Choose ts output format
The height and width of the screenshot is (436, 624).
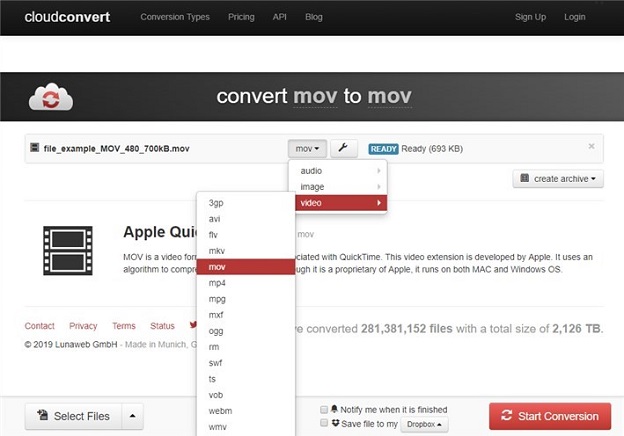(246, 379)
